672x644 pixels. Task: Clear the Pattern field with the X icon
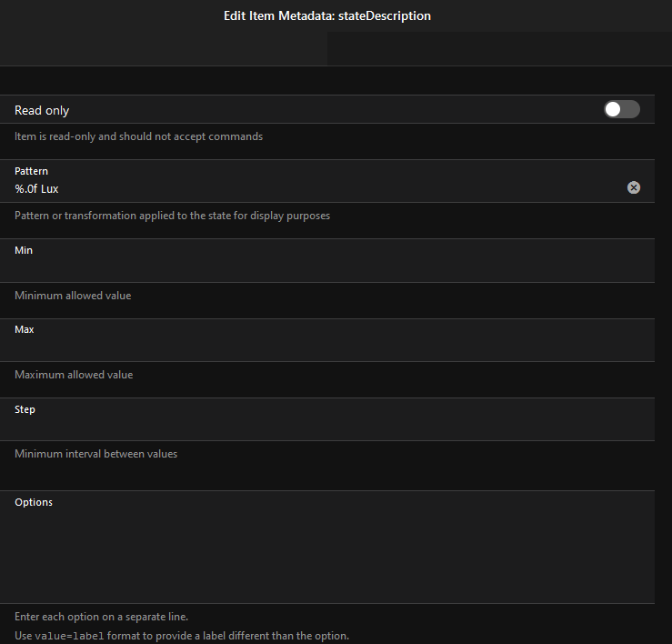[x=634, y=187]
